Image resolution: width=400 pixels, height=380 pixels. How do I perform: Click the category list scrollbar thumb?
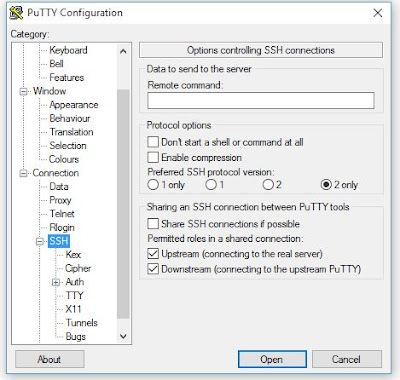(x=123, y=204)
